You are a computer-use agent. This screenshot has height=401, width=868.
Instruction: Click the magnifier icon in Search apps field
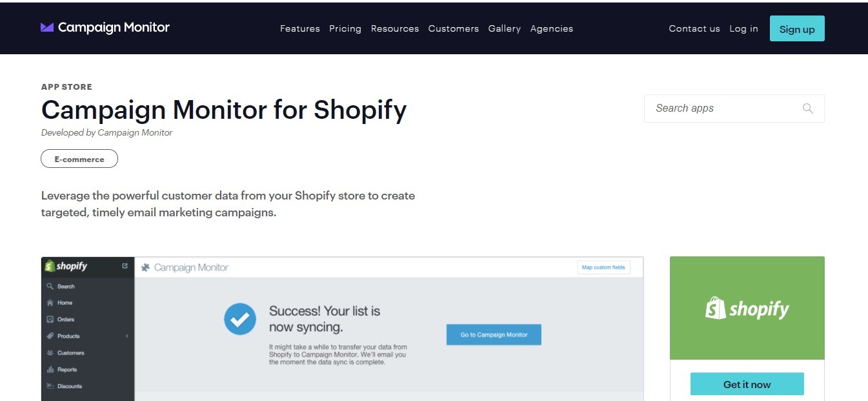pos(807,108)
